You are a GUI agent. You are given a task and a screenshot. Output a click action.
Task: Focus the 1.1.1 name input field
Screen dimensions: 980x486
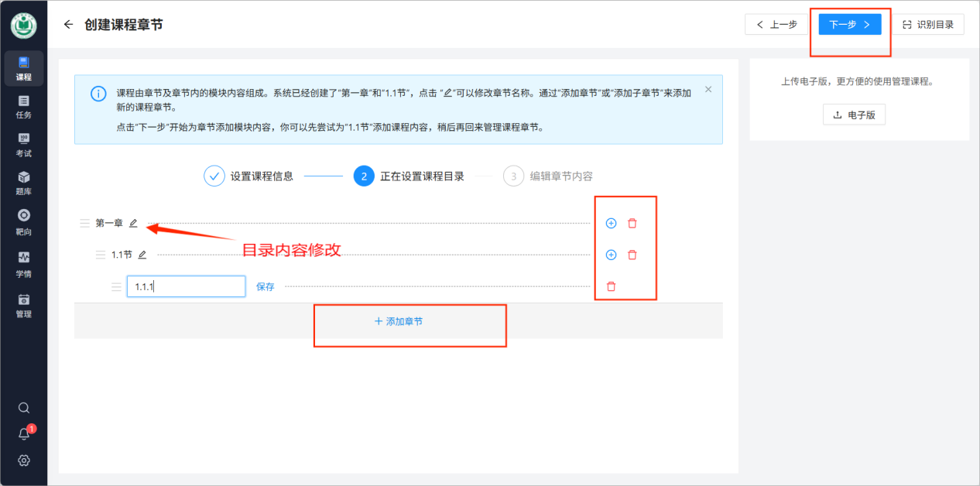[186, 286]
